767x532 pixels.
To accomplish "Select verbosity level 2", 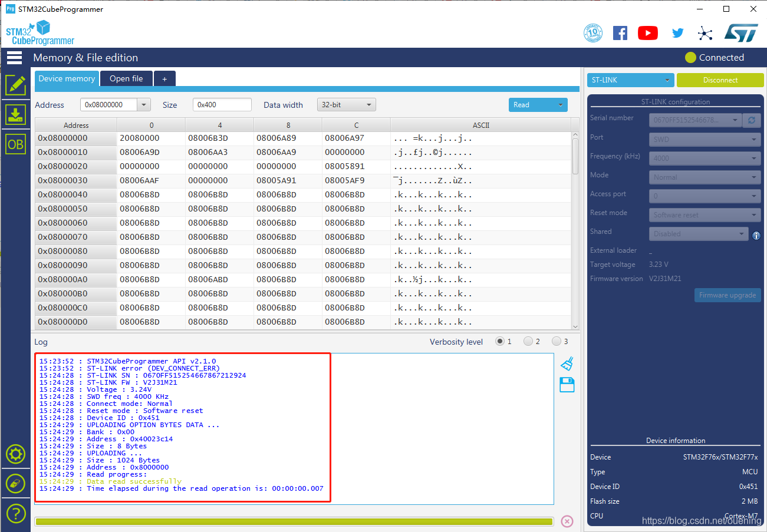I will (528, 341).
